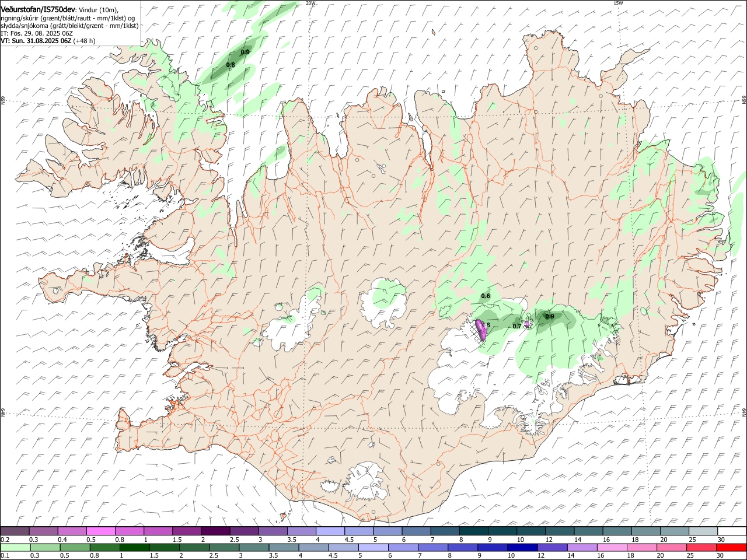Click the 0.8 label offshore in the northwest

click(231, 65)
